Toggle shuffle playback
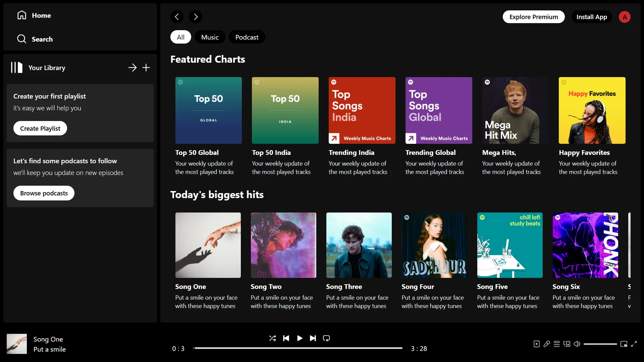Screen dimensions: 644x362 272,338
